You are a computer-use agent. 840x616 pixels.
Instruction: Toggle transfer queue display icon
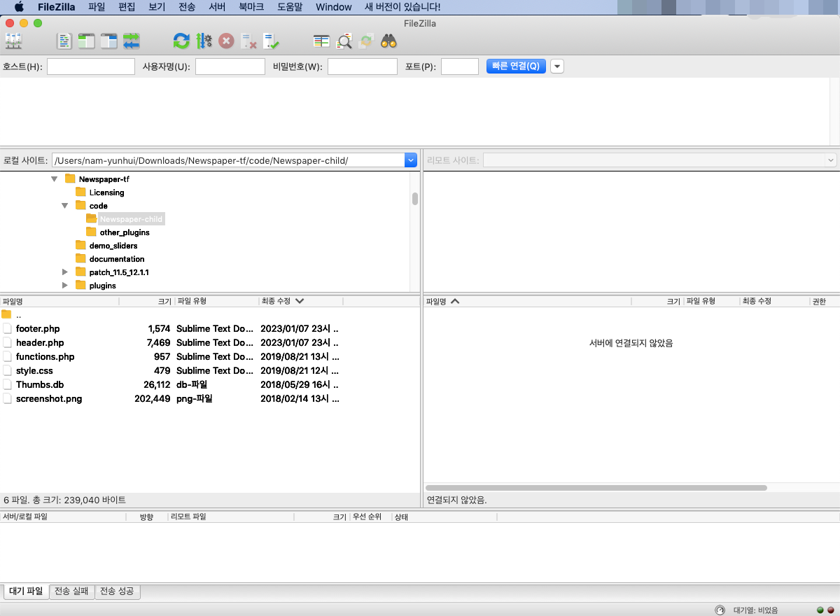click(132, 41)
